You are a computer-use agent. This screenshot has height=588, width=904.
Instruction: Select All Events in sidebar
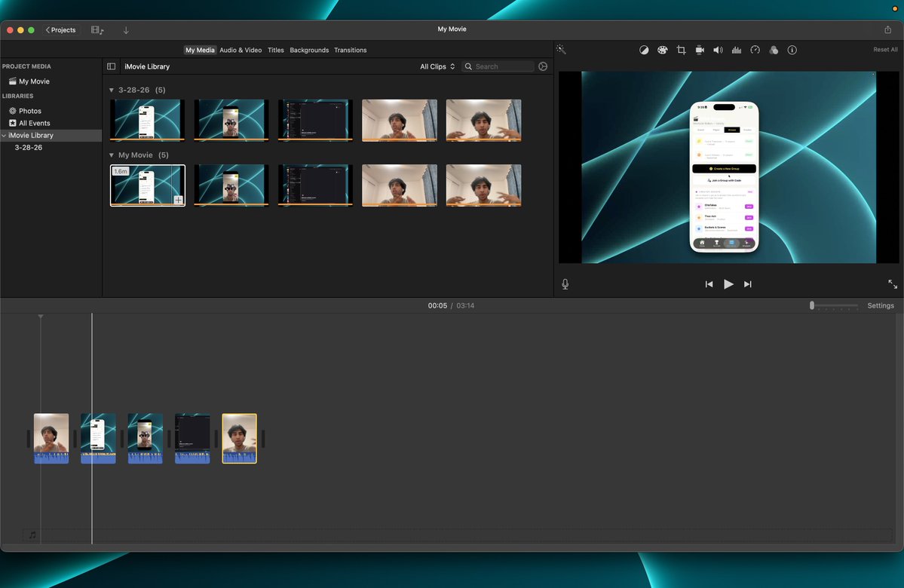click(34, 123)
